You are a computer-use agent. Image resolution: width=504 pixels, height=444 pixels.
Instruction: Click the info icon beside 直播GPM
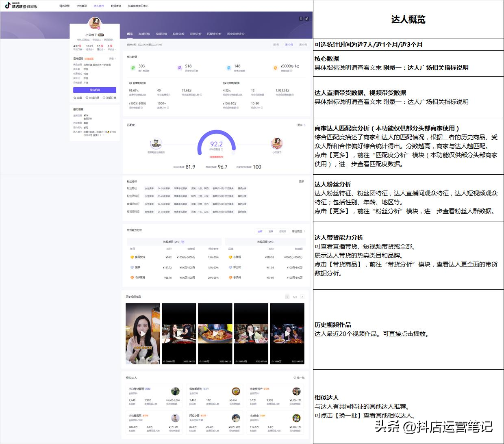(168, 108)
